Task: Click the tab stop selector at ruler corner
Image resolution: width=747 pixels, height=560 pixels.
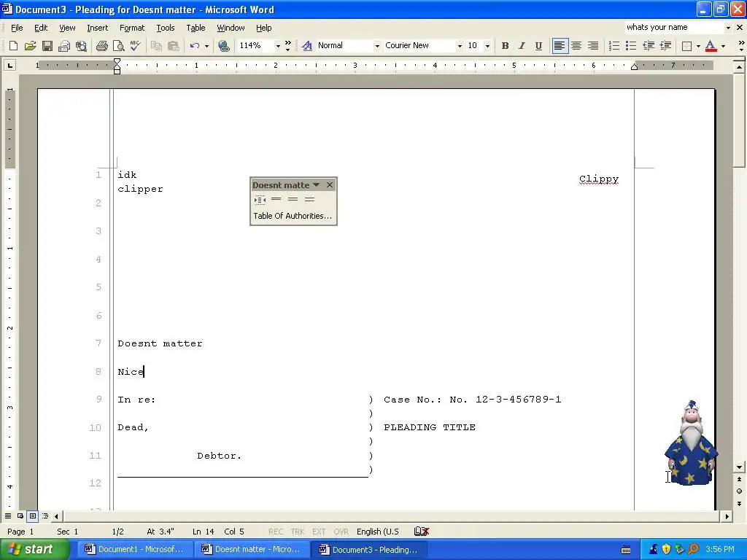Action: pyautogui.click(x=9, y=65)
